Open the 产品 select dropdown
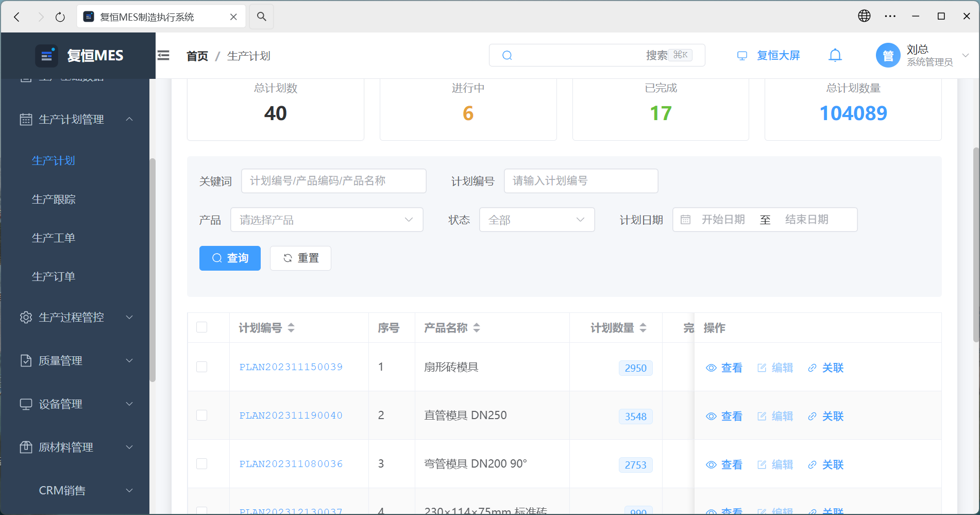Image resolution: width=980 pixels, height=515 pixels. coord(327,220)
